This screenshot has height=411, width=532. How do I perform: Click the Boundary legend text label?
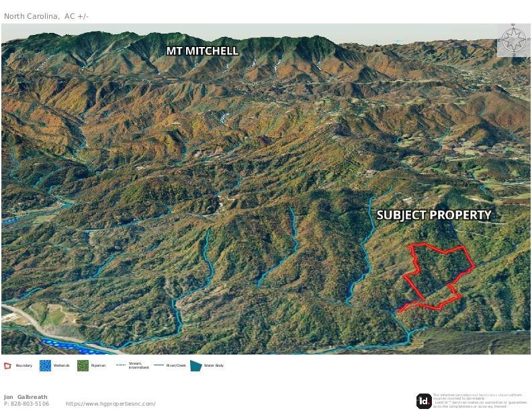pos(24,365)
